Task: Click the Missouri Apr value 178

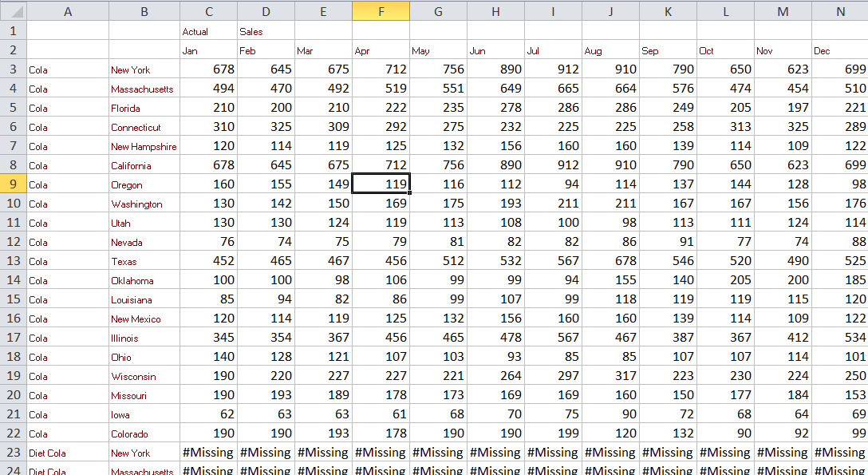Action: 381,395
